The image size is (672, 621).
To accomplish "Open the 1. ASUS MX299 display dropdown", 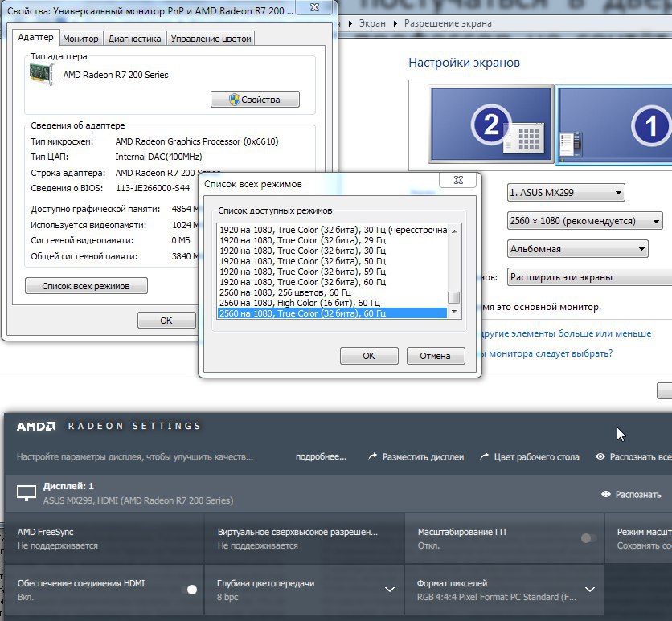I will click(566, 193).
